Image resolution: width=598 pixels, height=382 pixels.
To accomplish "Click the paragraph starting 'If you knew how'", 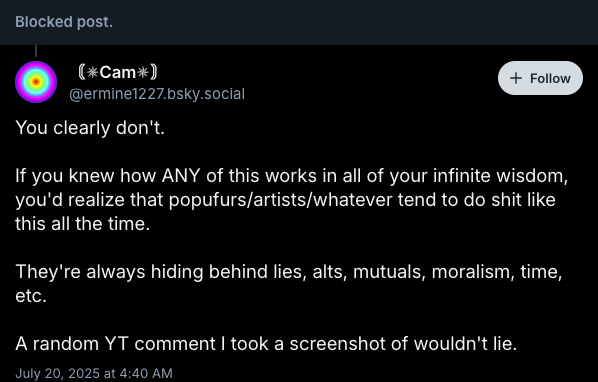I will point(292,200).
